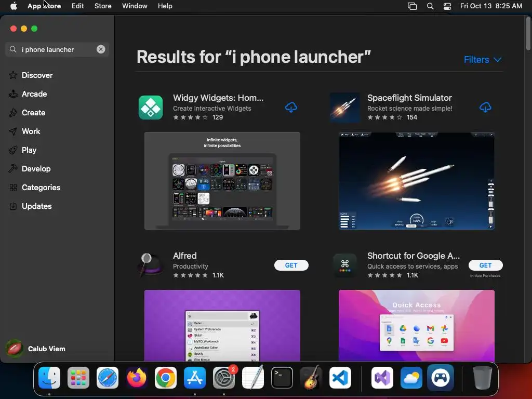Expand the Filters dropdown
The image size is (532, 399).
pyautogui.click(x=483, y=60)
